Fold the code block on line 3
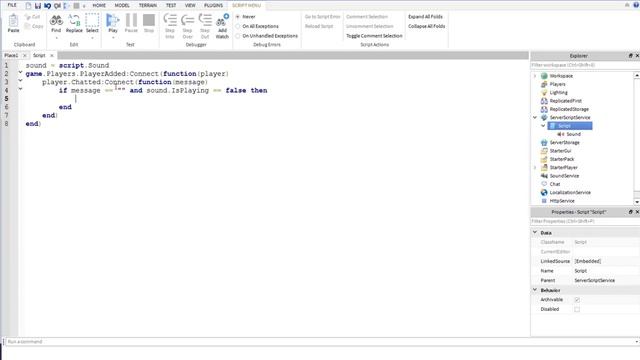The image size is (640, 360). 20,80
